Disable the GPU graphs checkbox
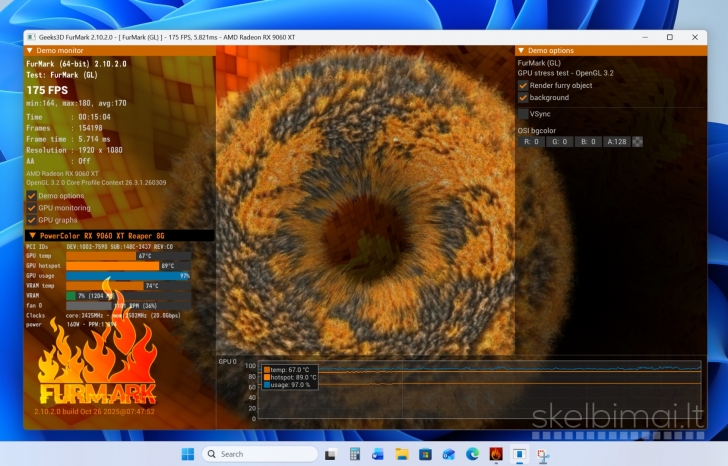The image size is (728, 466). tap(32, 220)
